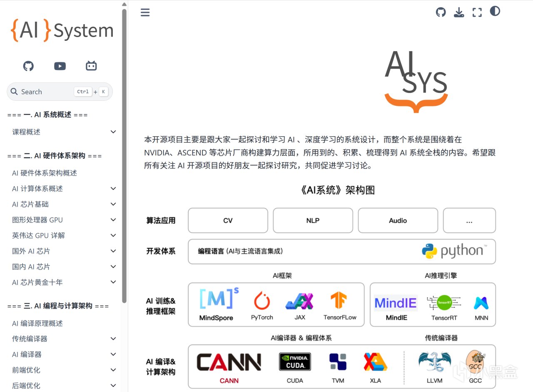Click the TVM logo
Viewport: 533px width, 392px height.
point(338,362)
